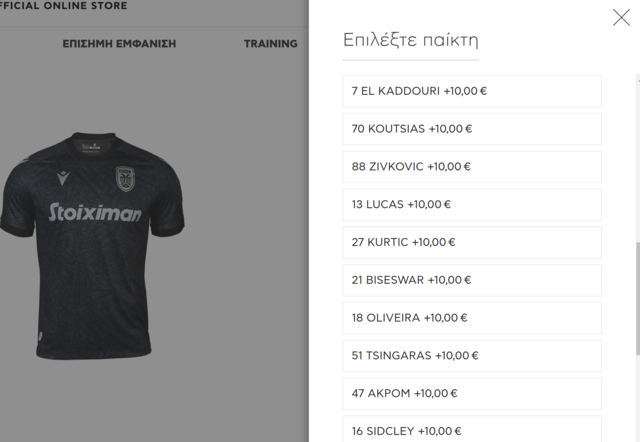640x442 pixels.
Task: Open the ΕΠΙΣΗΜΗ ΕΜΦΑΝΙΣΗ menu
Action: point(119,44)
